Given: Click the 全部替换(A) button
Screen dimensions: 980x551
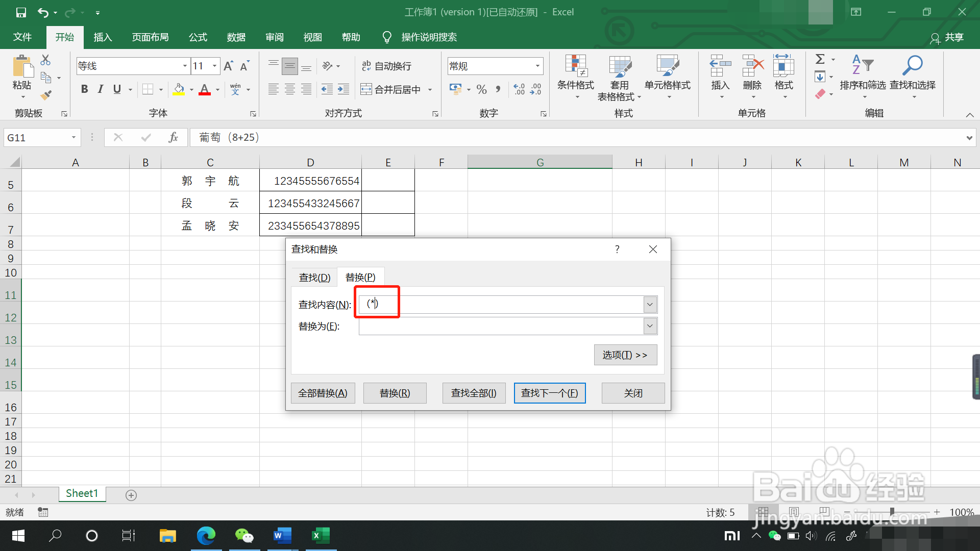Looking at the screenshot, I should tap(323, 393).
